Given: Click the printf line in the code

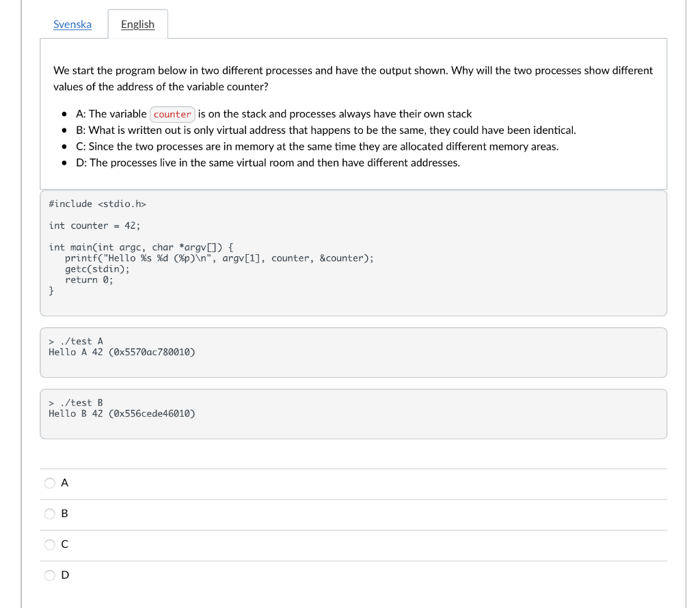Looking at the screenshot, I should coord(219,258).
